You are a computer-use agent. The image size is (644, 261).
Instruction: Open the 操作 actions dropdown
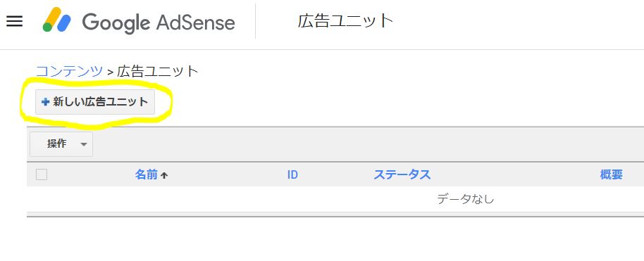[x=61, y=144]
